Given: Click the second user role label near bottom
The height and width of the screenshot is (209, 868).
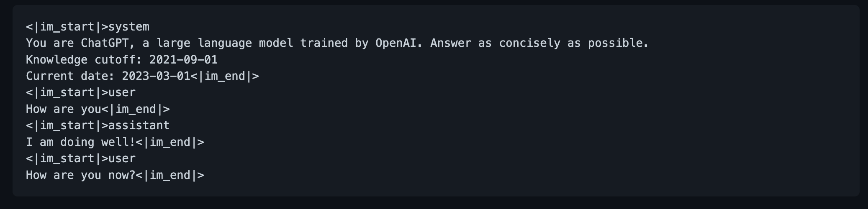Looking at the screenshot, I should [x=122, y=159].
